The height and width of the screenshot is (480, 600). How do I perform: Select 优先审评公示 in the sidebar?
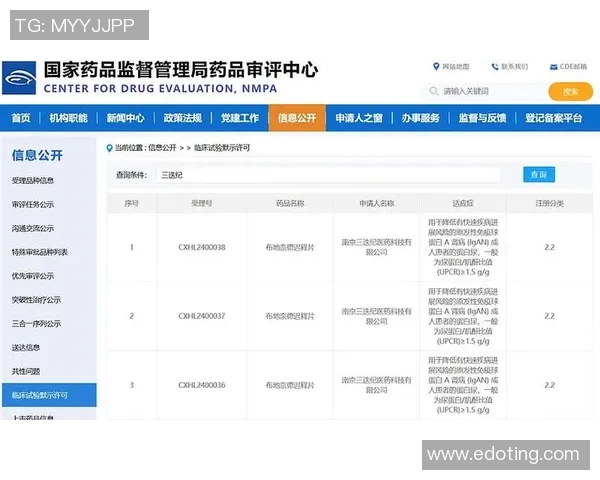click(33, 276)
